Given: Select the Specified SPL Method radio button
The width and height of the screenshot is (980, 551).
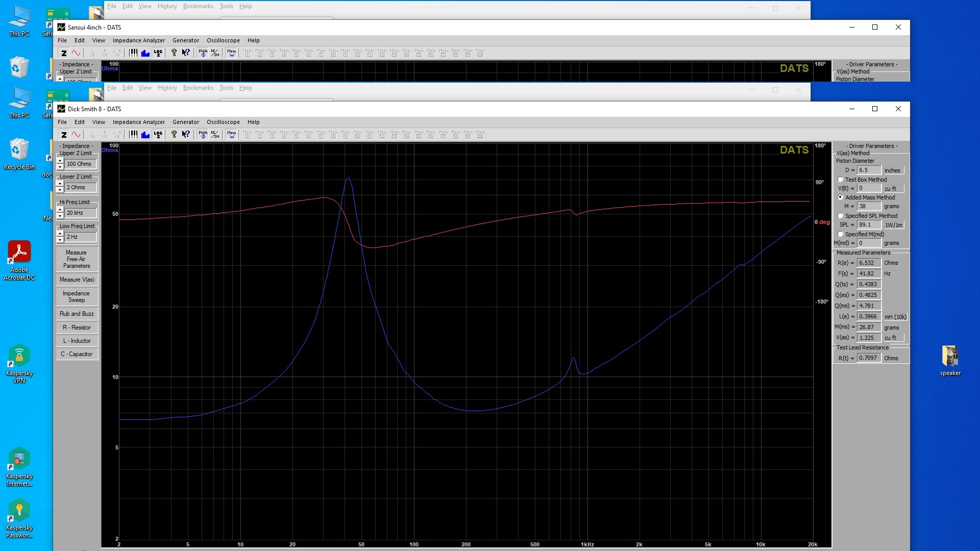Looking at the screenshot, I should (x=840, y=216).
